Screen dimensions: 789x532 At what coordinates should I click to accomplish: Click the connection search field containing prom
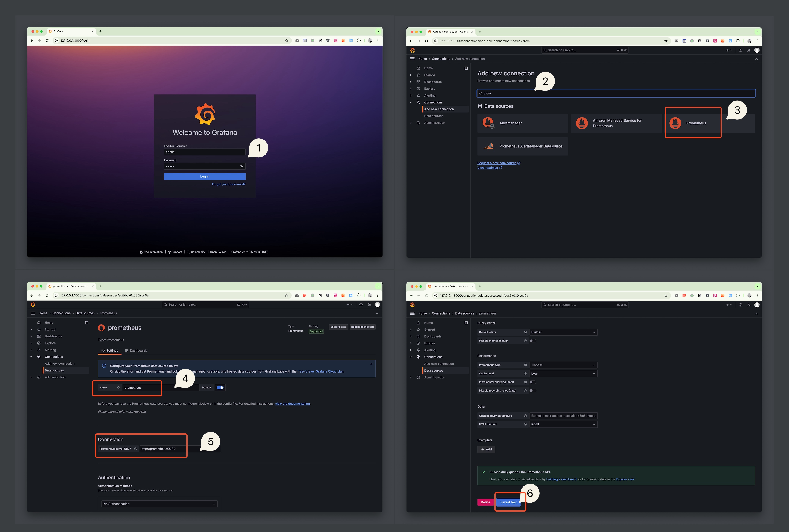pyautogui.click(x=616, y=93)
